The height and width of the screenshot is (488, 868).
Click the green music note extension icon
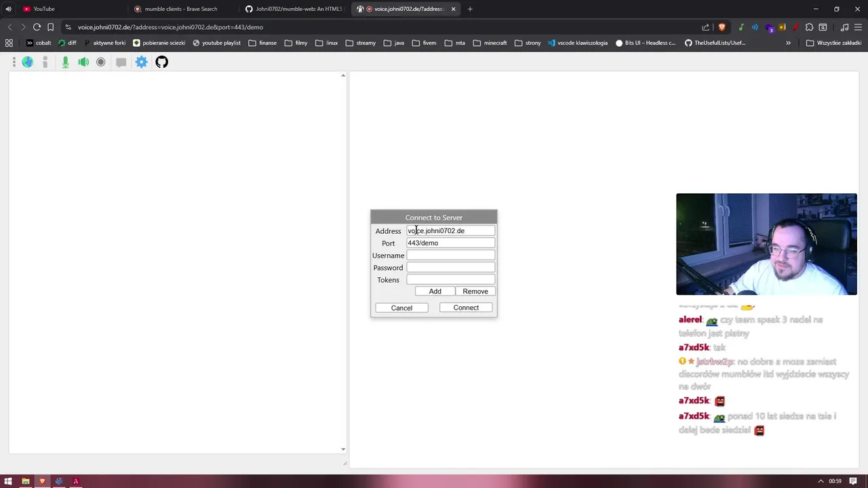pyautogui.click(x=741, y=27)
